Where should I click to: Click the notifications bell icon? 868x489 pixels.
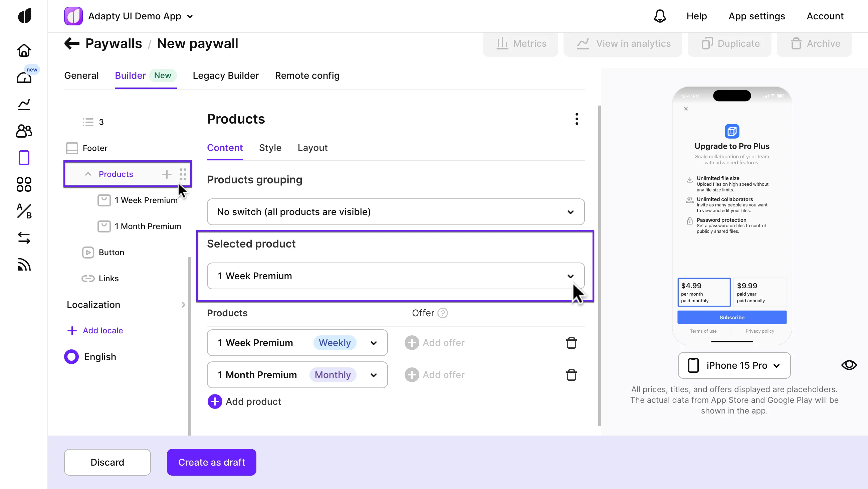click(x=660, y=16)
